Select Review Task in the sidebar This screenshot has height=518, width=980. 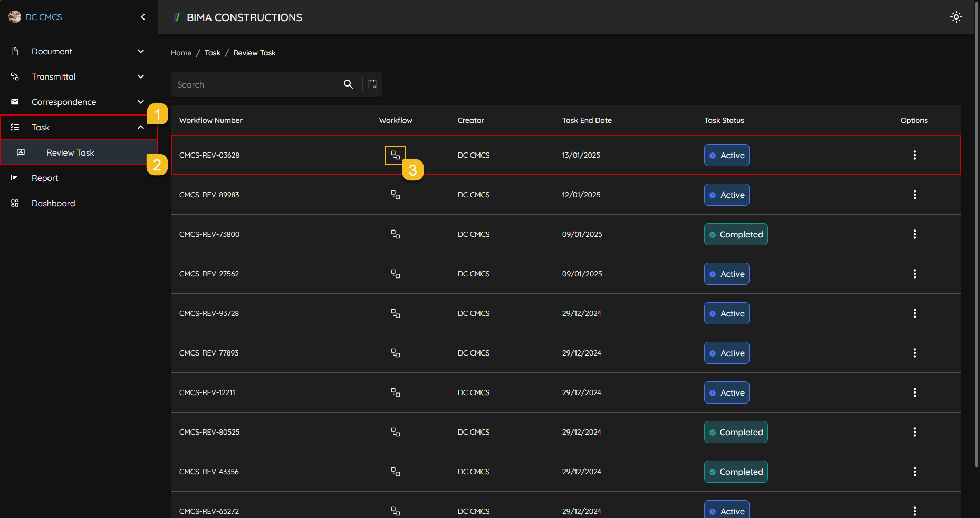[x=70, y=152]
